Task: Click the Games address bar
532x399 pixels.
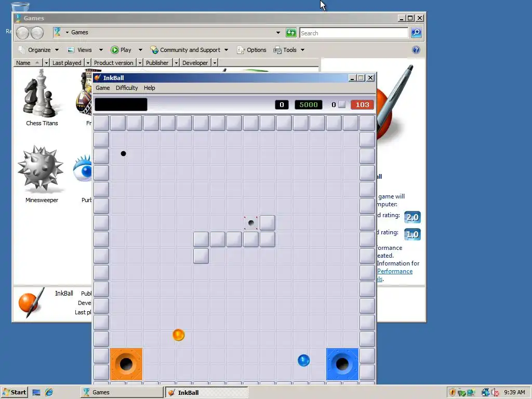Action: pyautogui.click(x=168, y=33)
